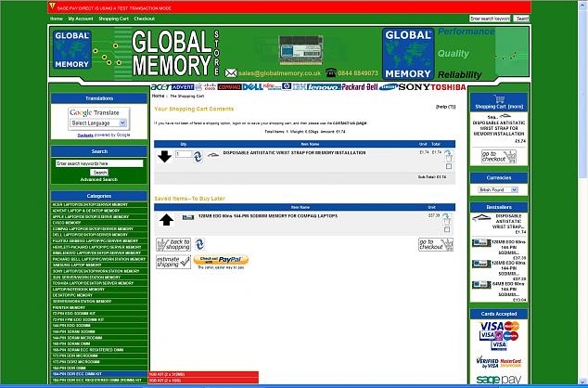Open the Advanced Search link

click(x=99, y=179)
